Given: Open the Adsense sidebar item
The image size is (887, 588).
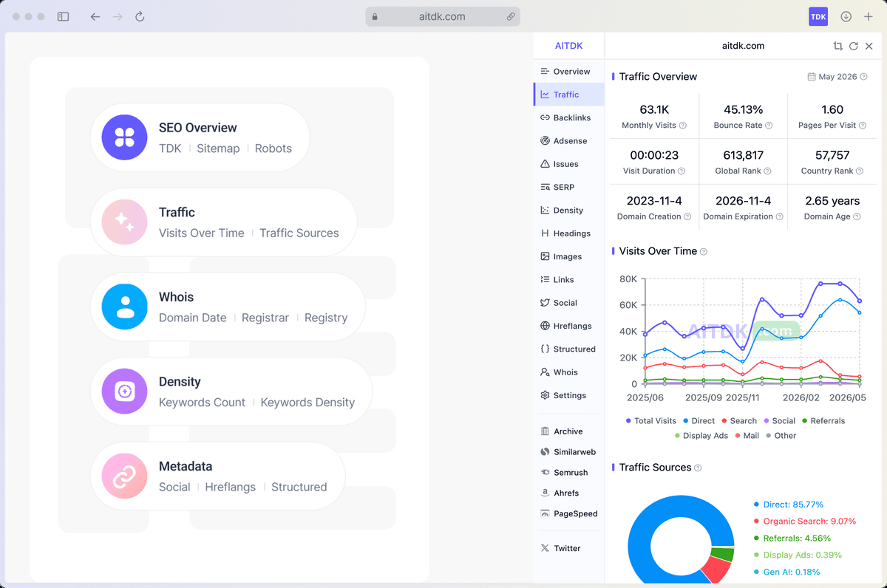Looking at the screenshot, I should click(568, 141).
